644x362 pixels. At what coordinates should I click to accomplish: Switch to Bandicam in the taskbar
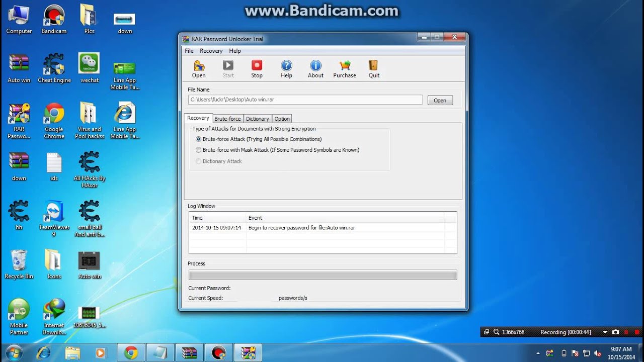point(219,353)
